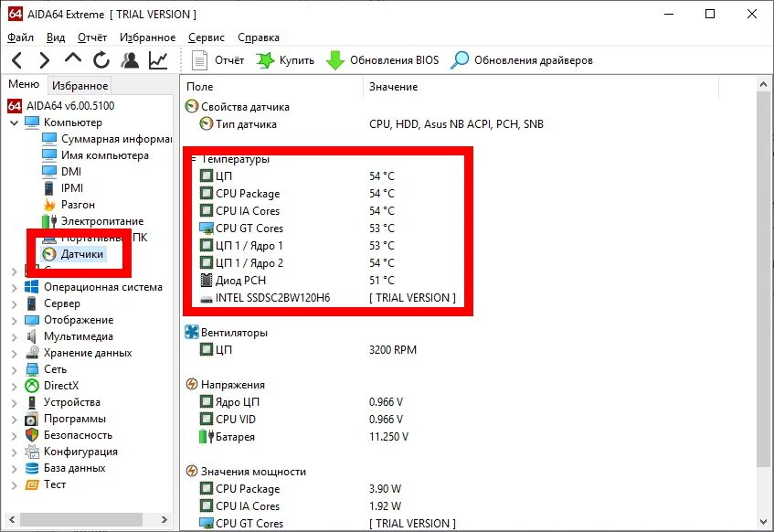
Task: Click the Поле column header
Action: pos(272,87)
